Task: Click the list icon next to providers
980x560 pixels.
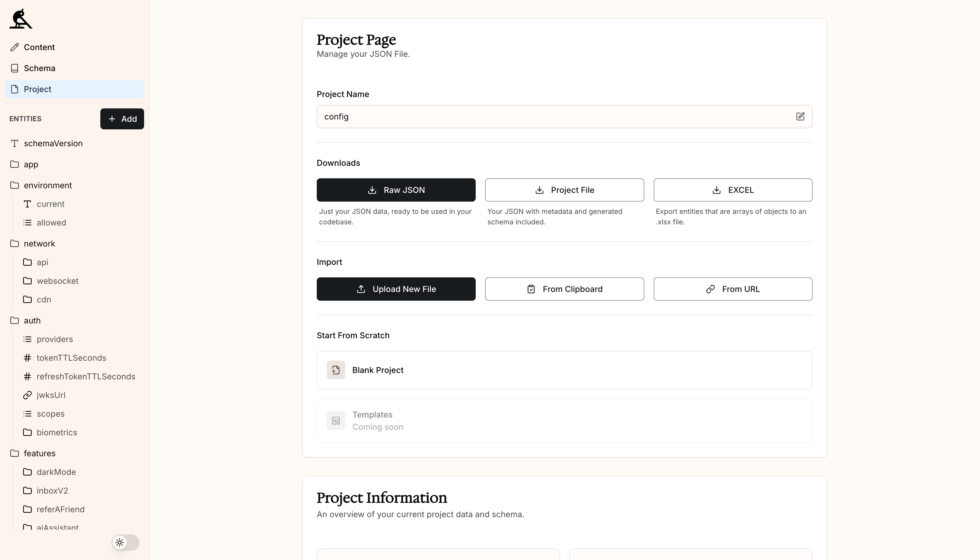Action: 27,339
